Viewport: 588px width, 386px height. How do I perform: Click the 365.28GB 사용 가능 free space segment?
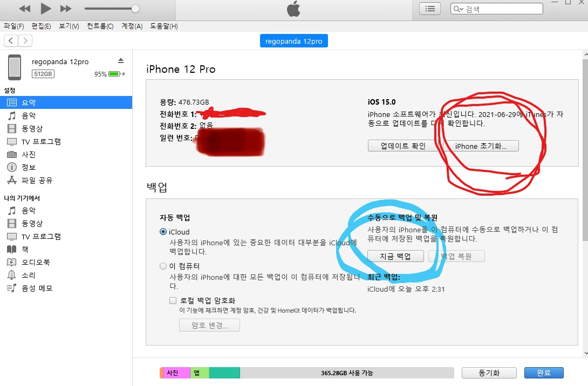click(x=347, y=373)
